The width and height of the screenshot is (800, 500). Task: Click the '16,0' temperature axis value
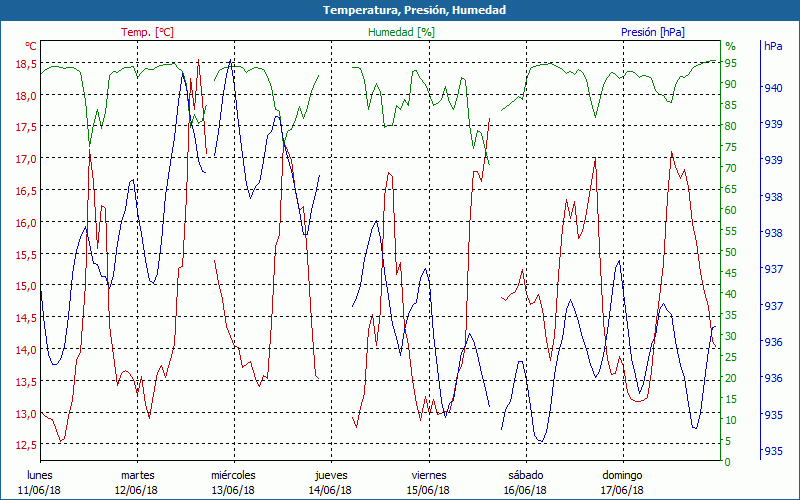pyautogui.click(x=27, y=222)
